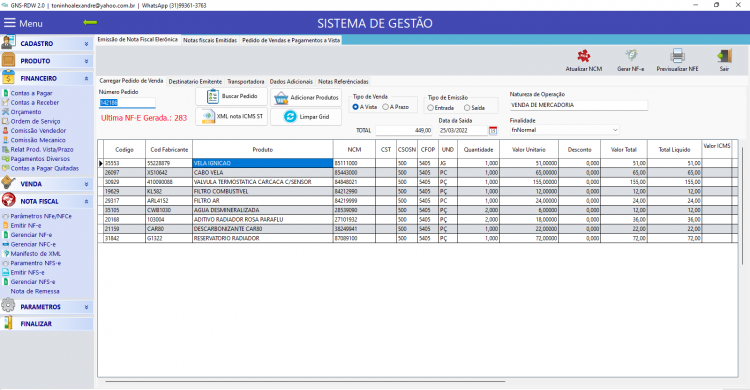The image size is (750, 390).
Task: Click the Comissão Vendedor icon
Action: click(x=6, y=130)
